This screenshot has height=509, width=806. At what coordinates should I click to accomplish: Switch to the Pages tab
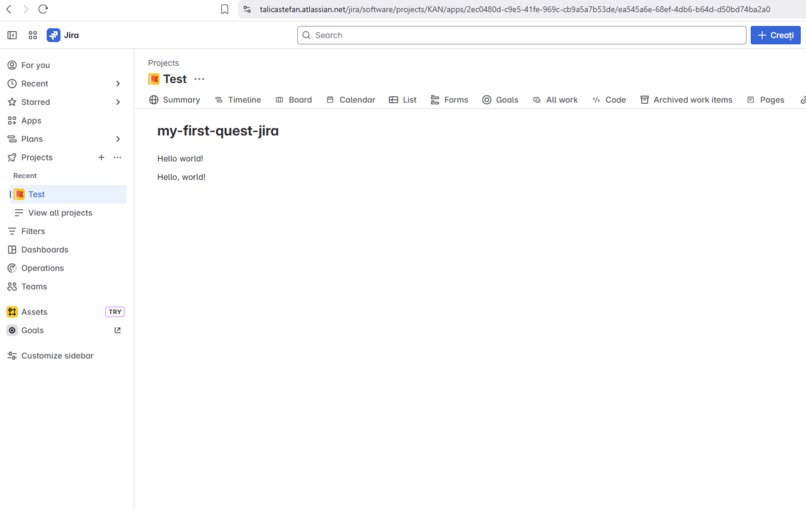(765, 100)
